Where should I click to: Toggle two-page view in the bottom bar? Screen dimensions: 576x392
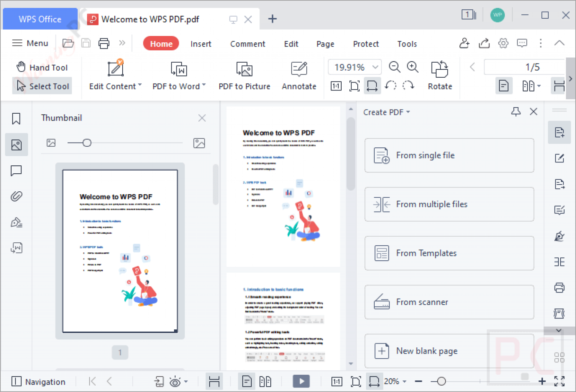tap(265, 381)
